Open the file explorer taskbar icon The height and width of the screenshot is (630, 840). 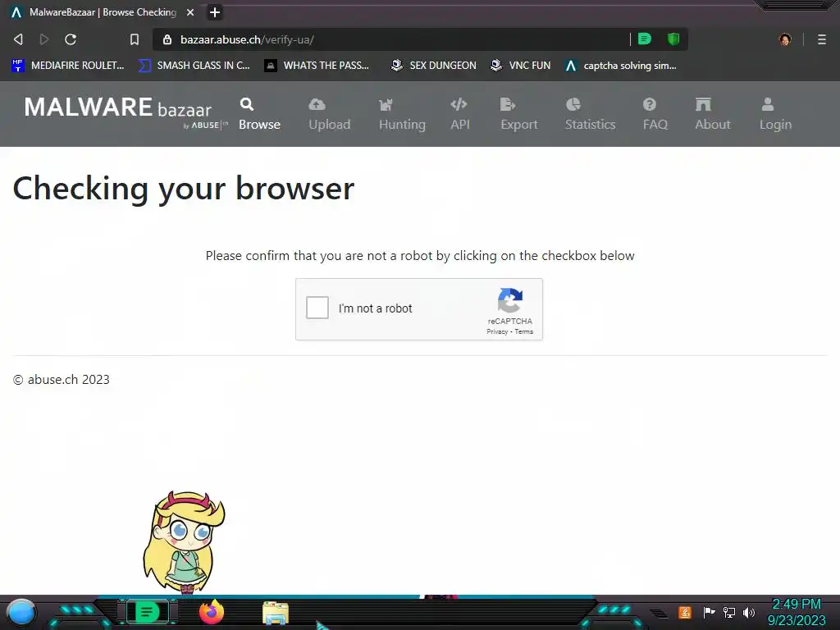276,613
